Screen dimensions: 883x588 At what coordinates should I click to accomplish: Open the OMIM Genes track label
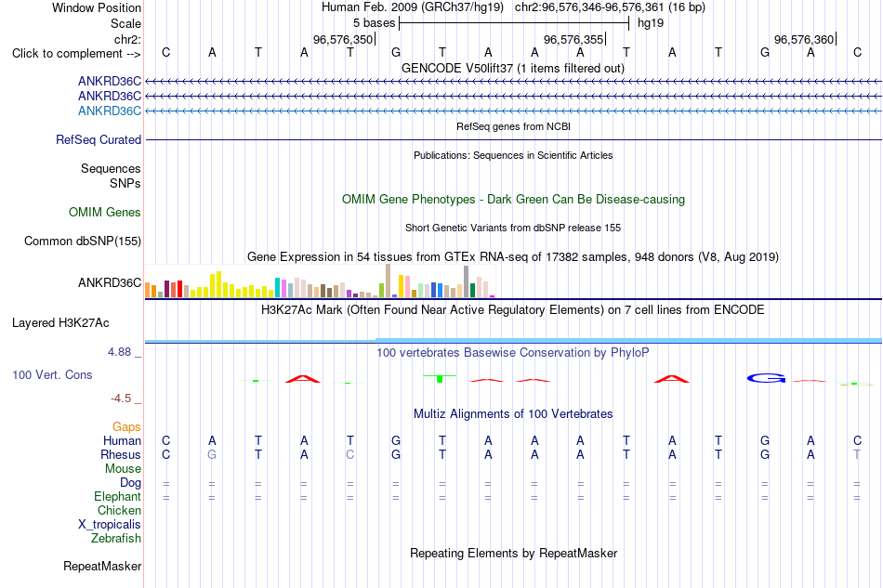click(104, 212)
